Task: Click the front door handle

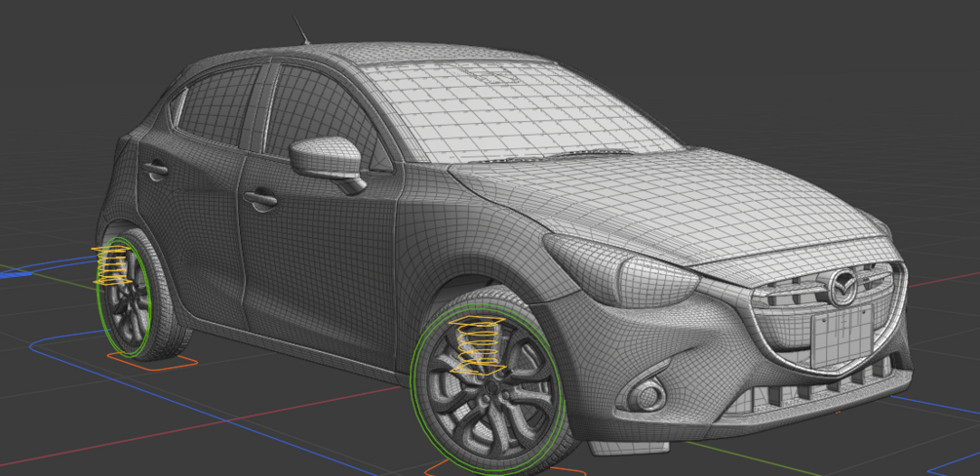Action: (x=260, y=199)
